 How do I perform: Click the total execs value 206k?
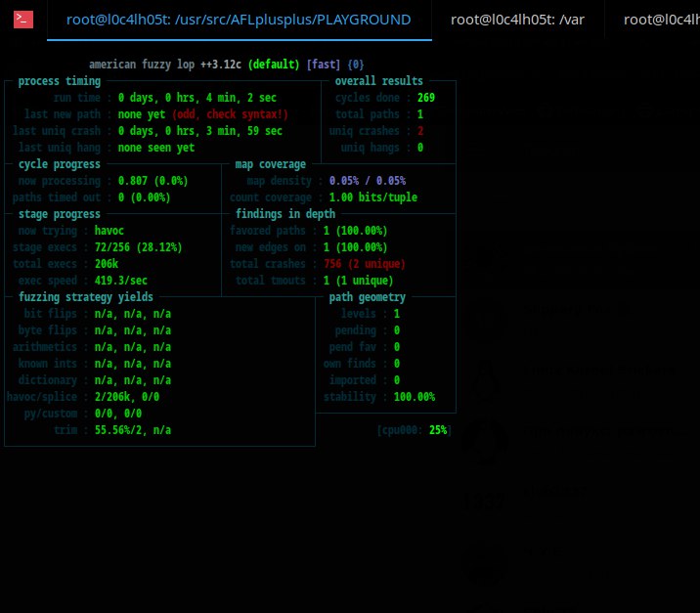[107, 264]
